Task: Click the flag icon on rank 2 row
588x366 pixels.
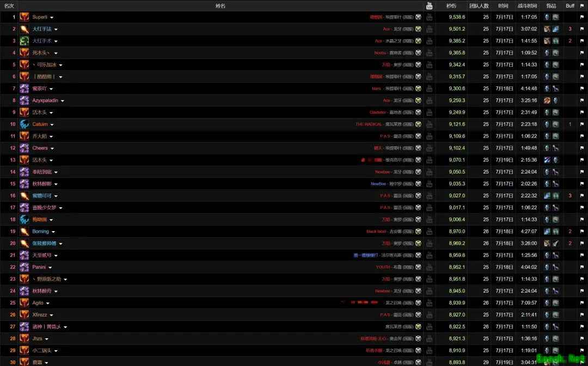Action: pyautogui.click(x=581, y=29)
